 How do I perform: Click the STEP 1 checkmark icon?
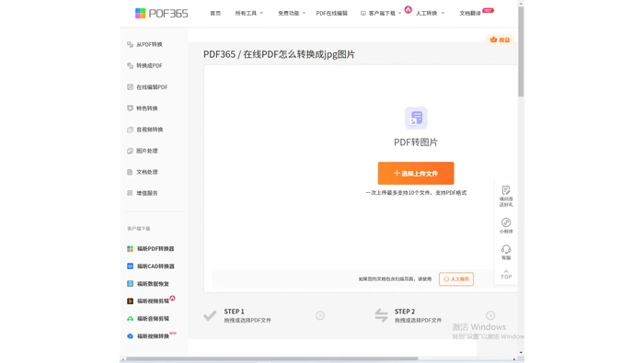(210, 315)
